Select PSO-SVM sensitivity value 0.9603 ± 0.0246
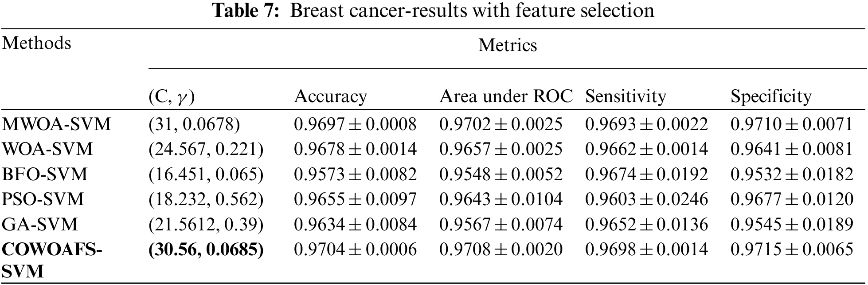Viewport: 868px width, 285px height. pyautogui.click(x=646, y=199)
